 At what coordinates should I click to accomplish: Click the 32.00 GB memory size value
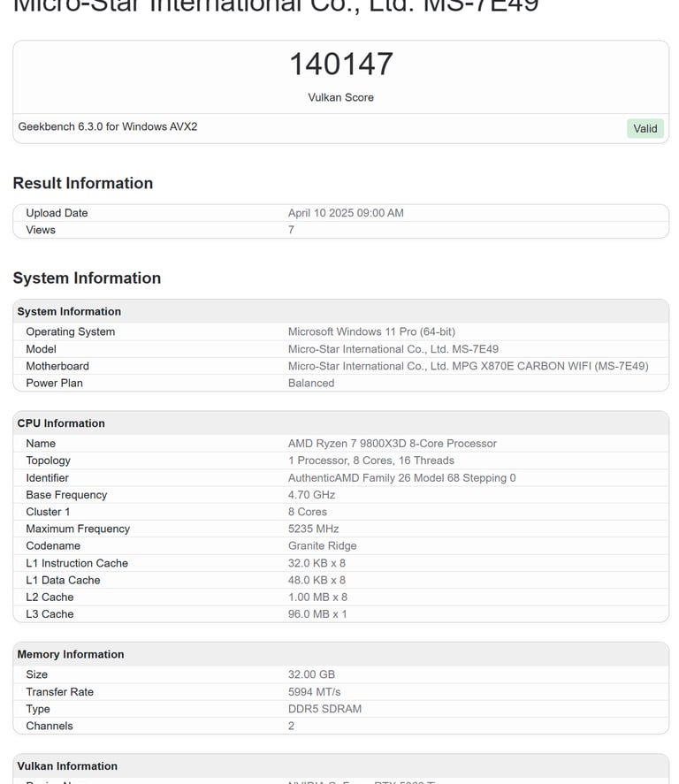[311, 675]
